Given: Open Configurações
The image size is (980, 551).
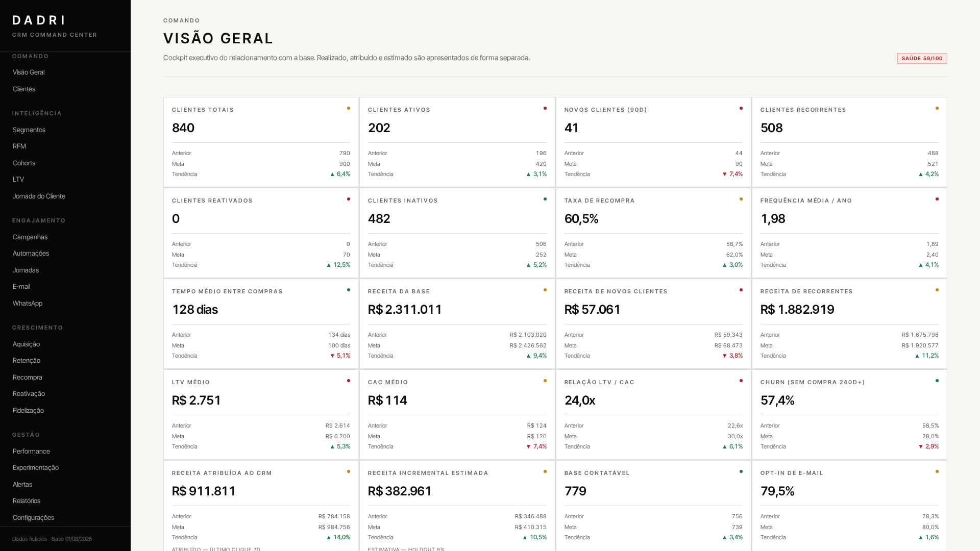Looking at the screenshot, I should 33,518.
